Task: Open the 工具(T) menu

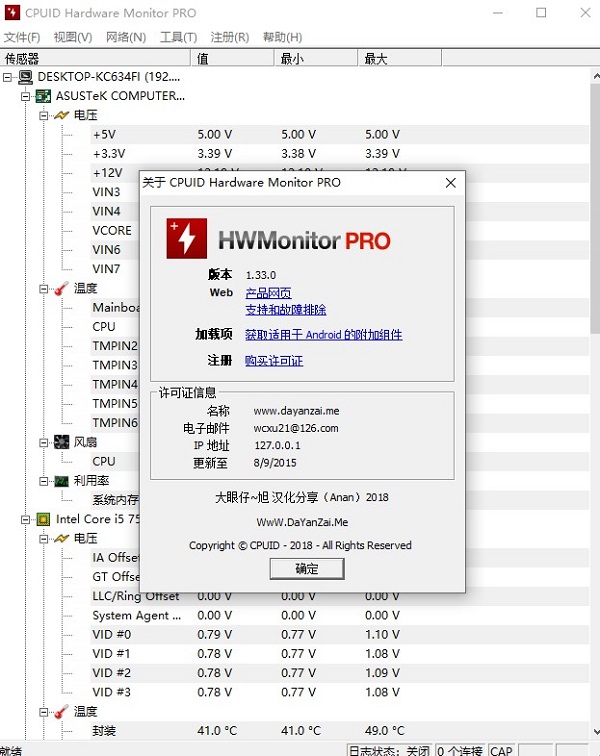Action: (178, 37)
